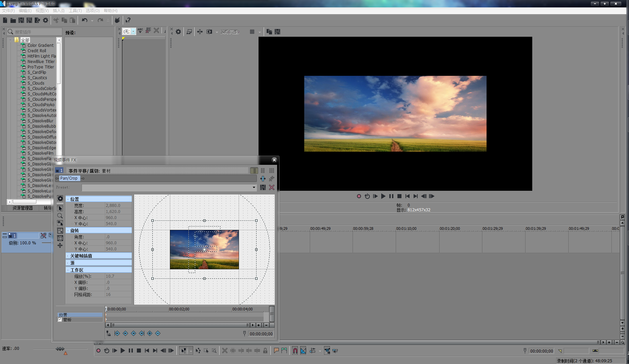Viewport: 629px width, 364px height.
Task: Click the 宽度 value field 2,880.0
Action: (118, 205)
